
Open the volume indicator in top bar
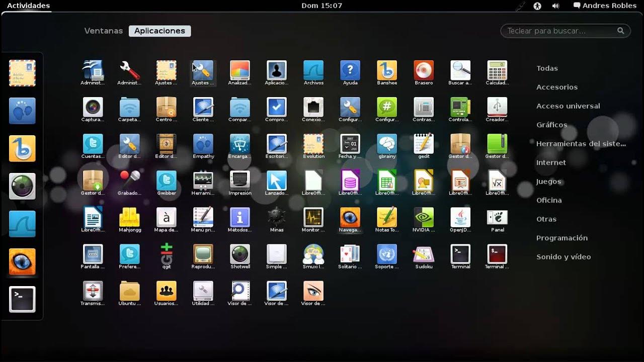point(555,6)
